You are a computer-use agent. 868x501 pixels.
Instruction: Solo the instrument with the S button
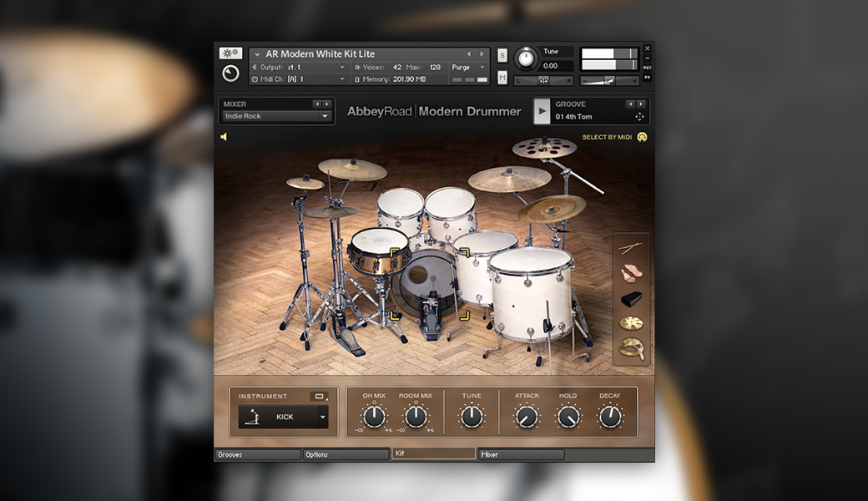point(502,55)
